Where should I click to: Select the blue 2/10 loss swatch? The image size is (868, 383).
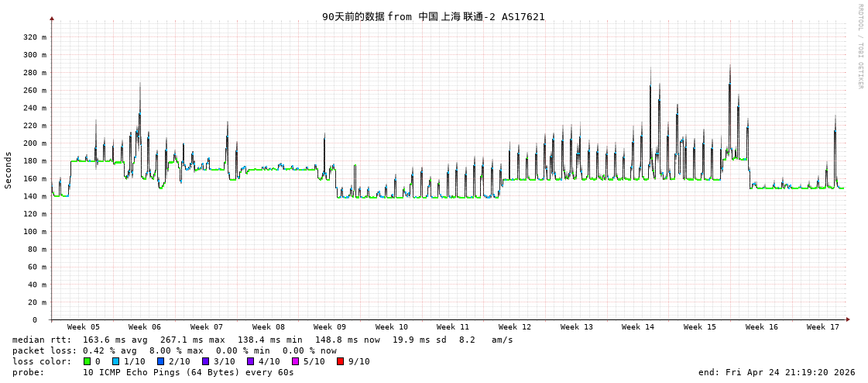click(x=160, y=361)
